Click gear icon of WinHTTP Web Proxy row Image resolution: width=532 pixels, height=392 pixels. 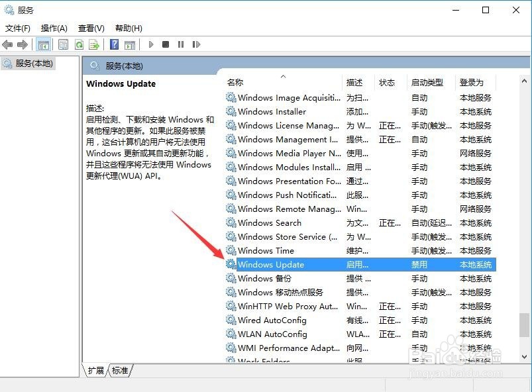231,306
